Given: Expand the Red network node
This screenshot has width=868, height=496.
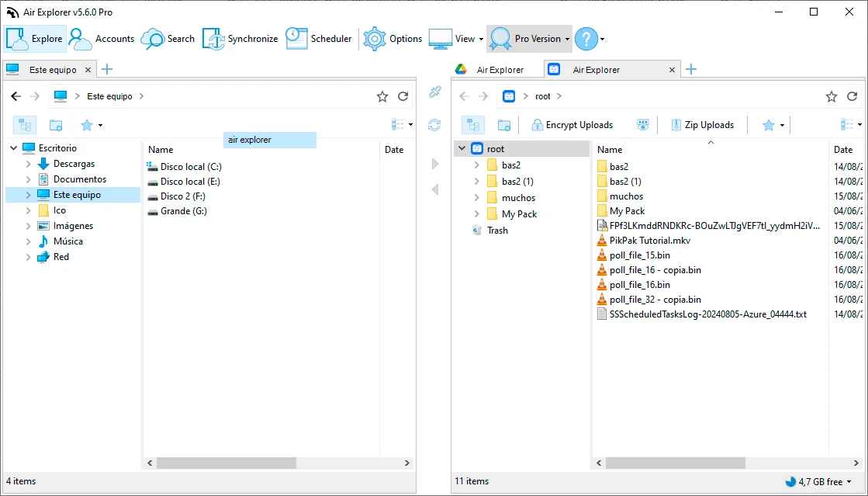Looking at the screenshot, I should pyautogui.click(x=28, y=257).
